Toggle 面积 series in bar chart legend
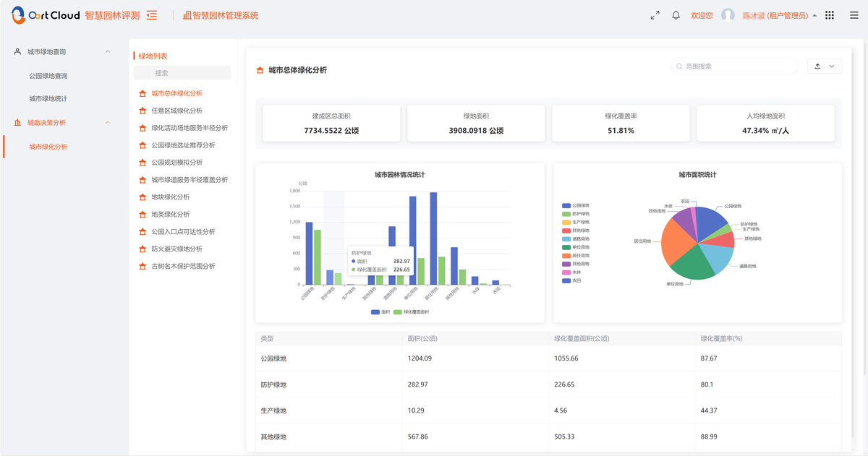The height and width of the screenshot is (456, 868). pos(380,311)
